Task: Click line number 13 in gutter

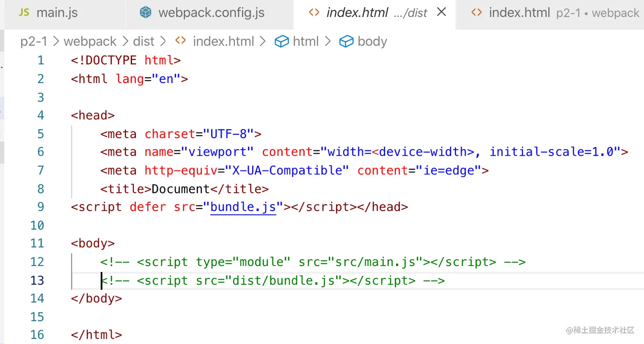Action: coord(37,280)
